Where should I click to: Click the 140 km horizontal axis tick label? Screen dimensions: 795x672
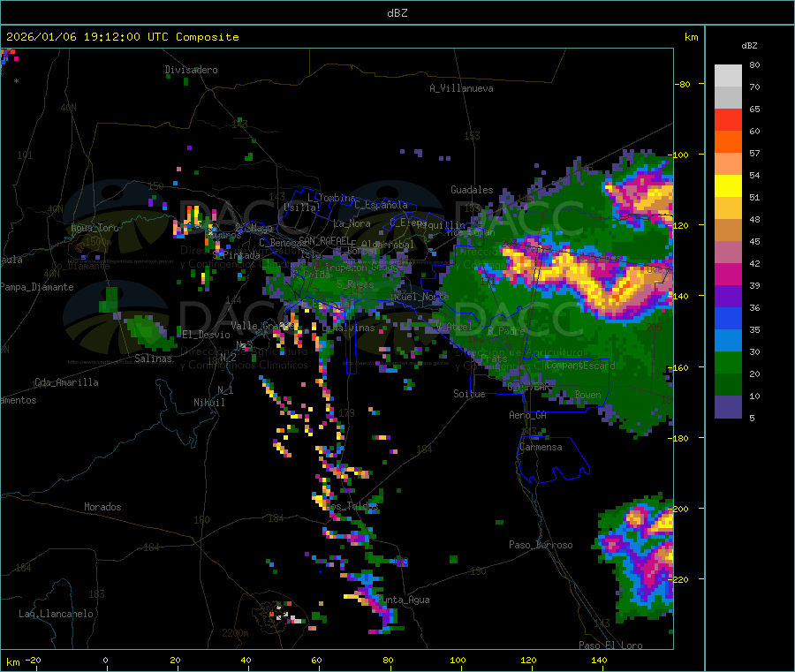(x=599, y=660)
